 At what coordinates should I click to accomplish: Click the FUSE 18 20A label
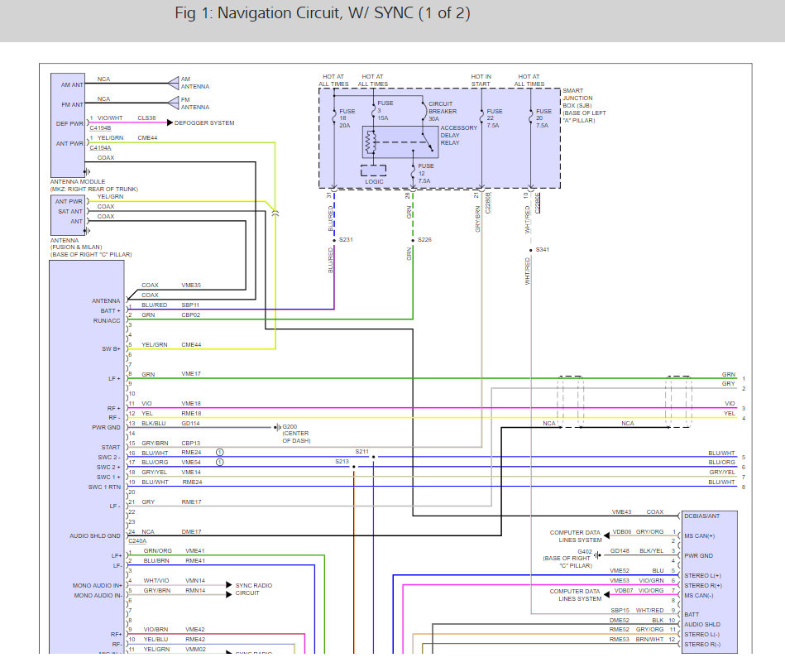pos(347,118)
